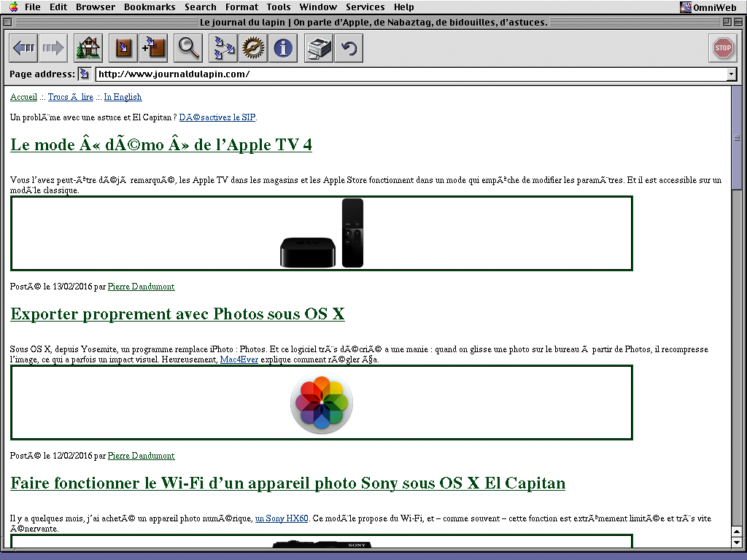Open the gear compass toolbar icon

(x=253, y=48)
